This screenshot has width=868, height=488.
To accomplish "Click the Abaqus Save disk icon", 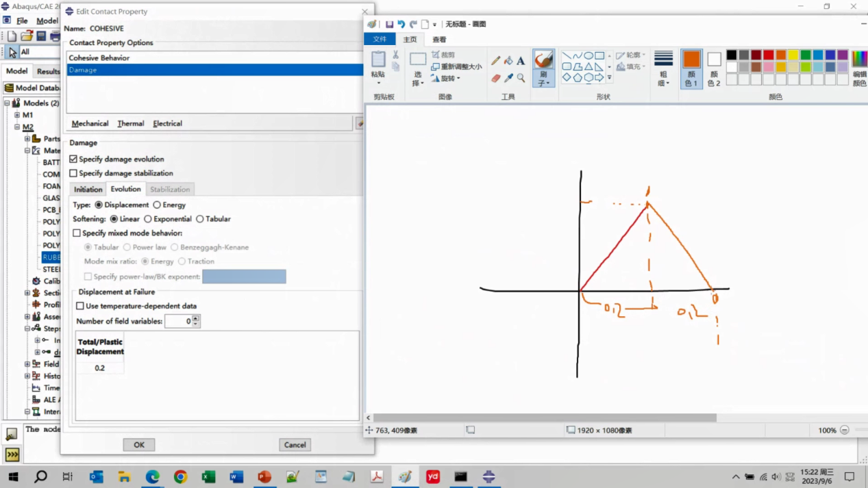I will [41, 36].
